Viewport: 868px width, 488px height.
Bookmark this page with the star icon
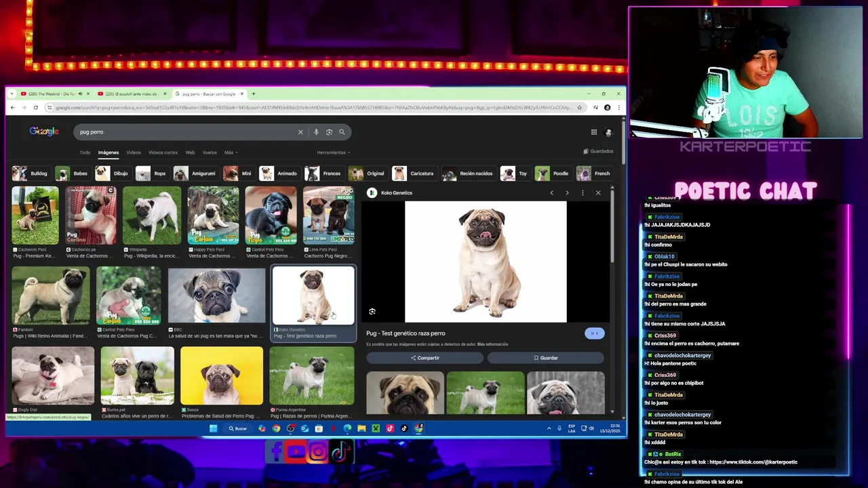click(579, 107)
